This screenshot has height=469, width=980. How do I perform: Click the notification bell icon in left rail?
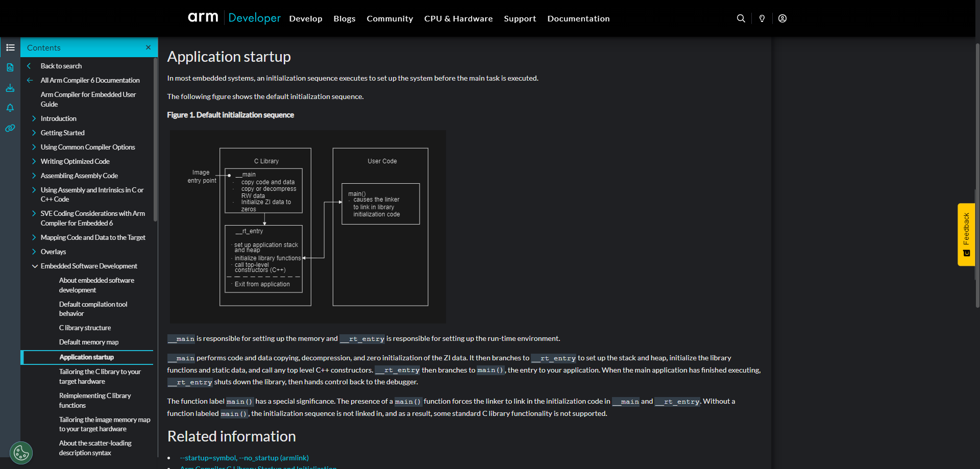coord(10,108)
